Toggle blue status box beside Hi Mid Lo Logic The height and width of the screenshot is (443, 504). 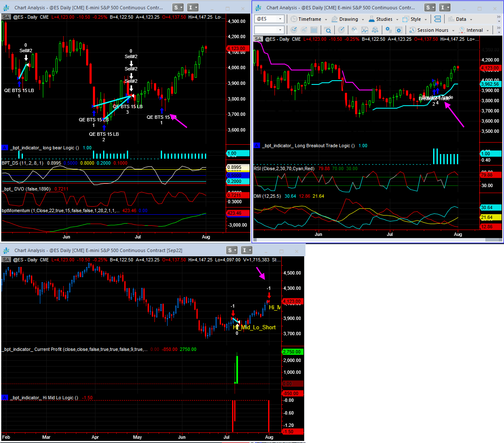[x=5, y=398]
